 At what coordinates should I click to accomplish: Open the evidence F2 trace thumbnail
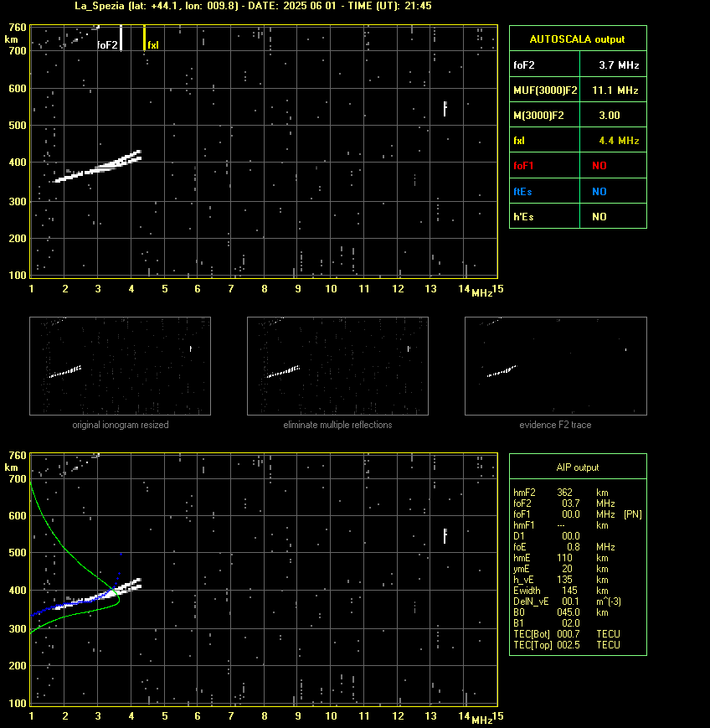pos(556,366)
